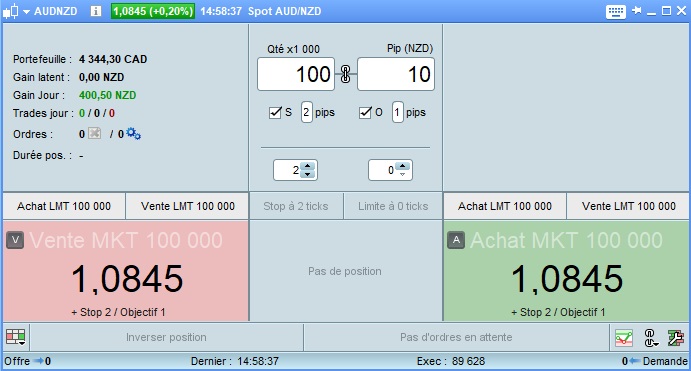Click Vente LMT 100 000 above the green panel
691x371 pixels.
[x=628, y=206]
